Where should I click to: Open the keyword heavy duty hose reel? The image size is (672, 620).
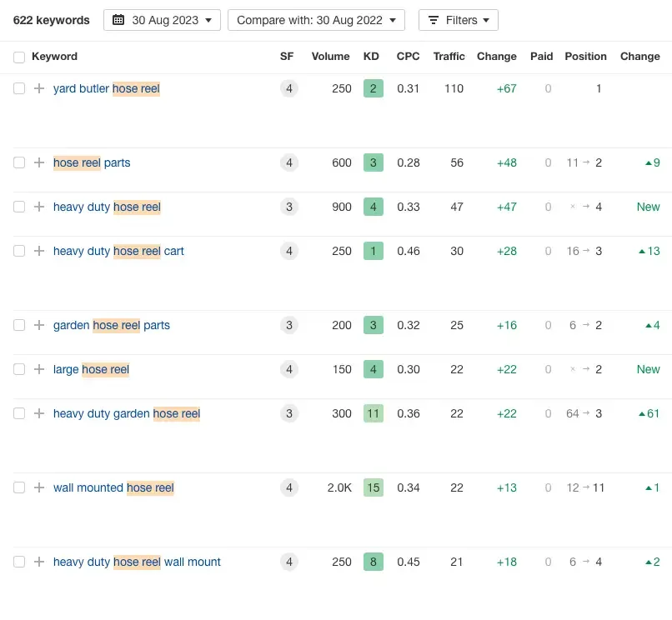pyautogui.click(x=106, y=207)
